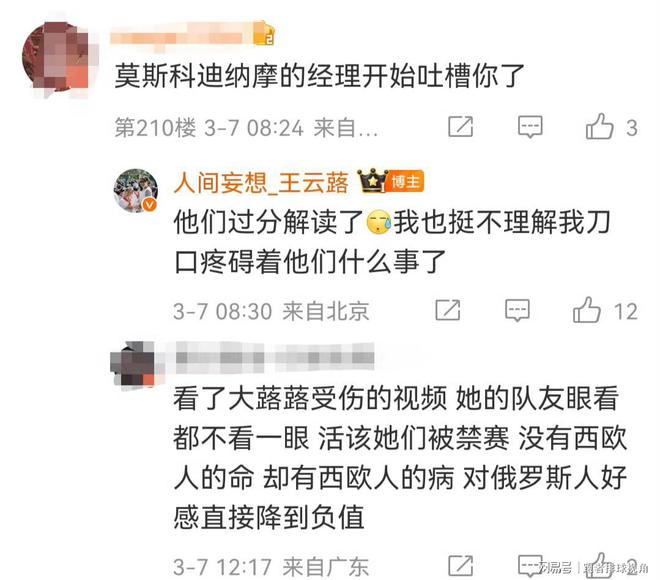Open the 莫斯科迪纳摩 comment text

pos(319,76)
